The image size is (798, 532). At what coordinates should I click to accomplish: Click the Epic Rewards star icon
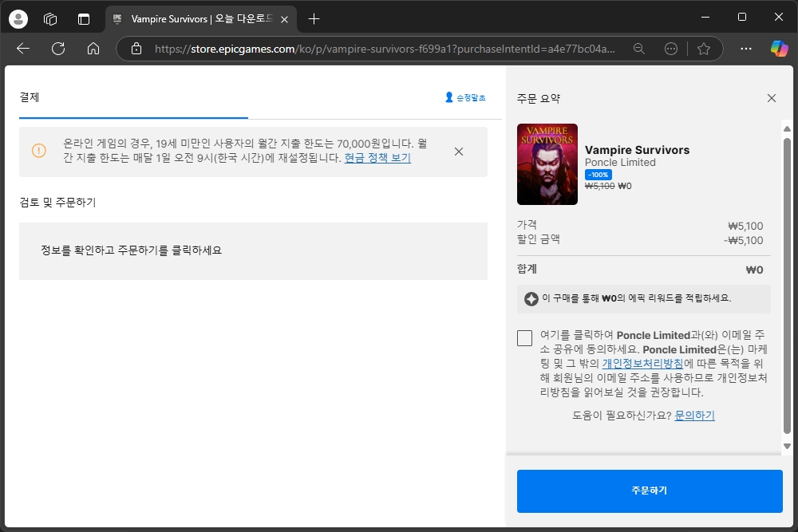531,299
